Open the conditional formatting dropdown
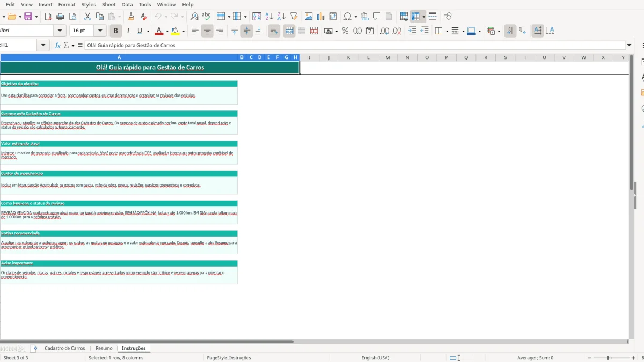The height and width of the screenshot is (362, 644). tap(500, 31)
